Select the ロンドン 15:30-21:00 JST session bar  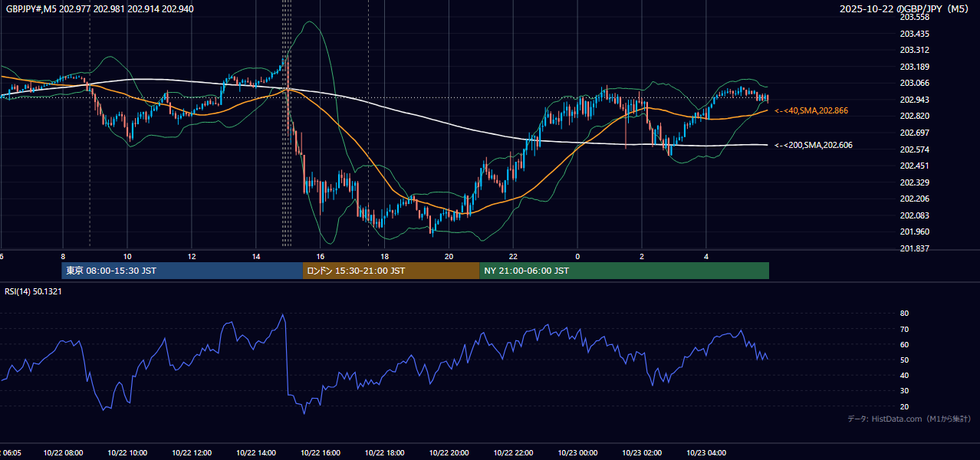click(x=391, y=271)
